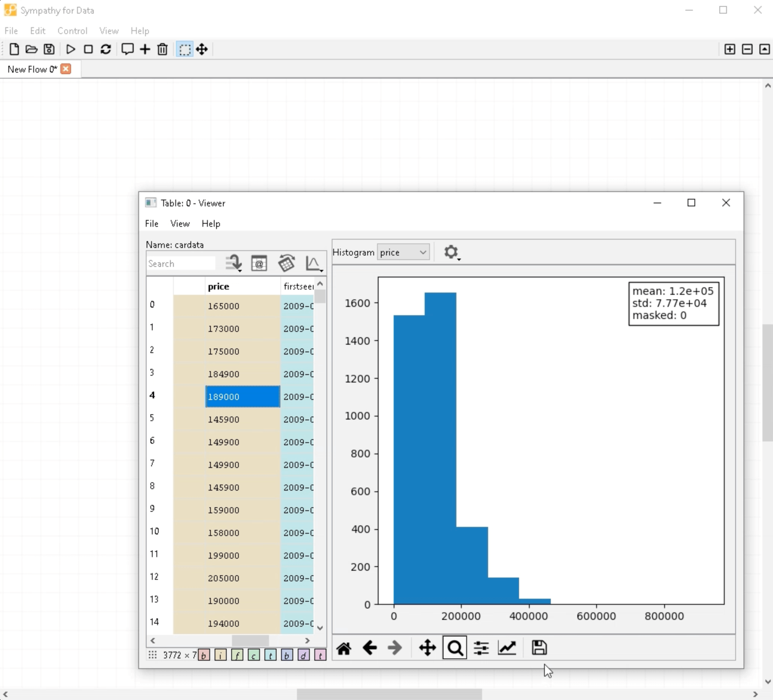The height and width of the screenshot is (700, 773).
Task: Open the Viewer's File menu
Action: tap(152, 224)
